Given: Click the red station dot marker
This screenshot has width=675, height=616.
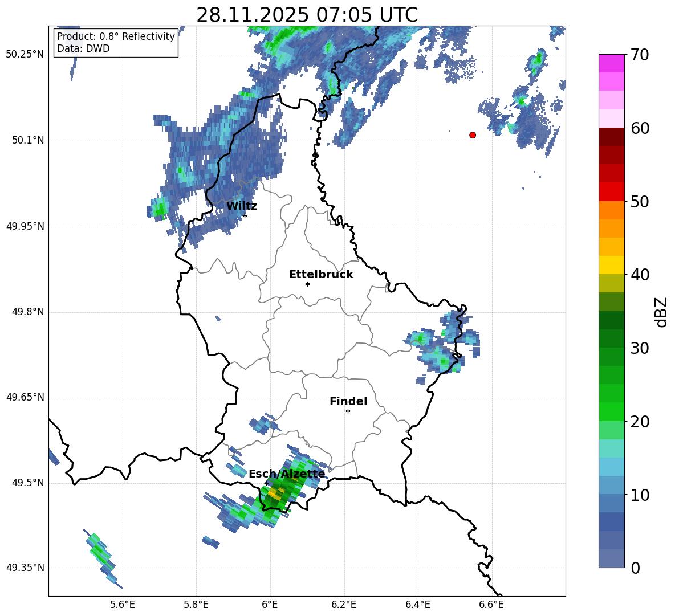Looking at the screenshot, I should pos(473,135).
